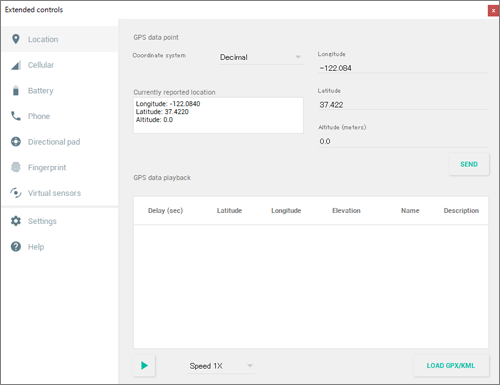
Task: Click the Elevation column header
Action: (346, 211)
